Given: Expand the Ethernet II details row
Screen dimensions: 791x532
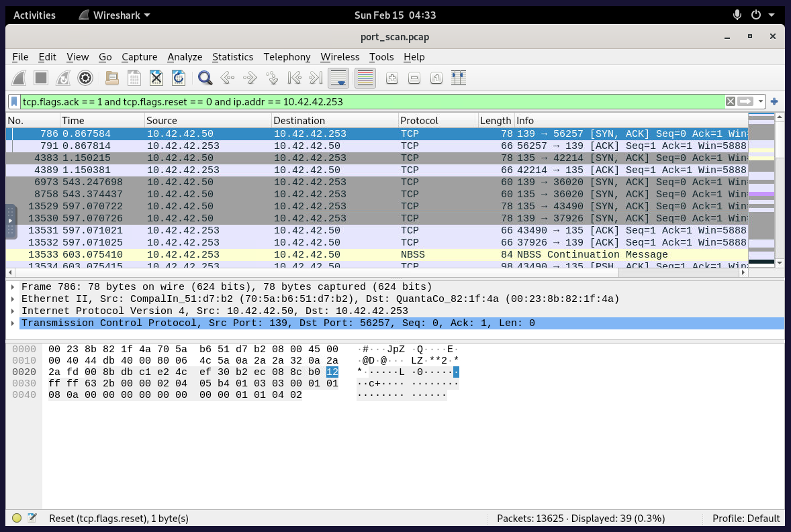Looking at the screenshot, I should (13, 299).
